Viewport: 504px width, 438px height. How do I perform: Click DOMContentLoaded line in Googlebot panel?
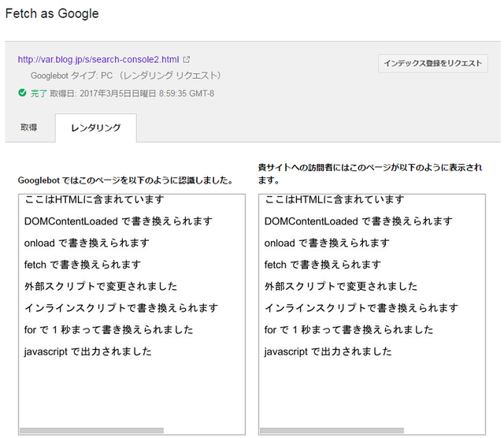tap(118, 221)
